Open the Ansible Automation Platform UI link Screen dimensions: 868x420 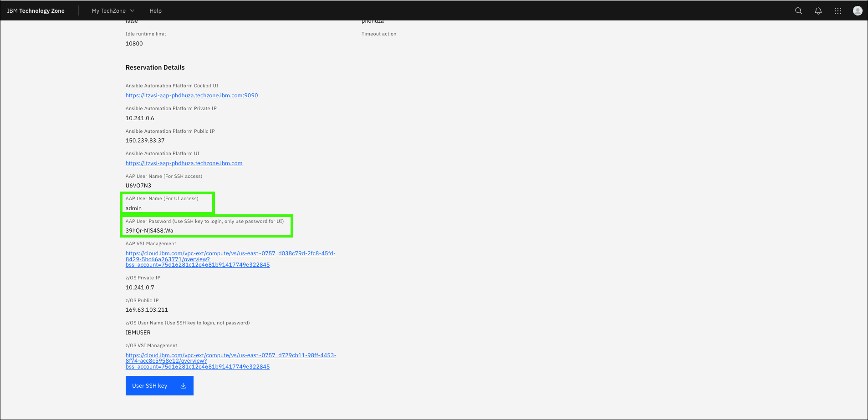[184, 163]
